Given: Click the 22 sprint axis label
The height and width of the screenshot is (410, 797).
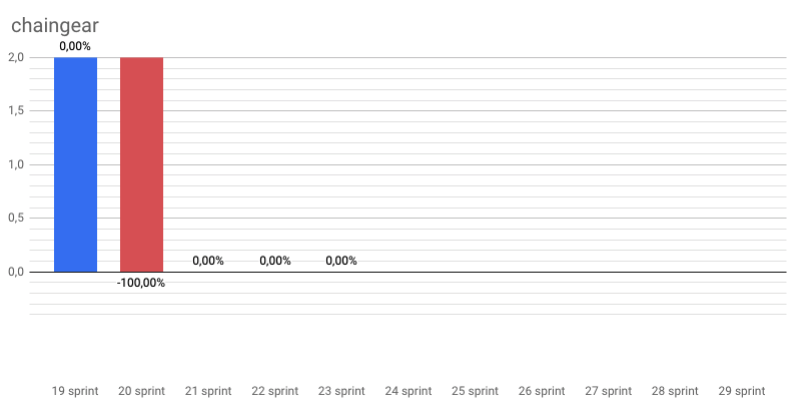Looking at the screenshot, I should (x=275, y=391).
